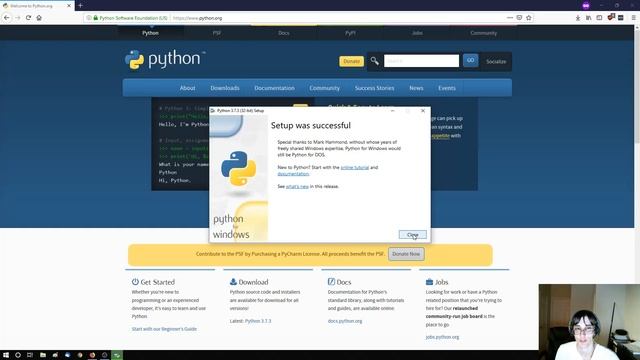The height and width of the screenshot is (360, 640).
Task: Select the Docs top navigation tab
Action: [x=284, y=33]
